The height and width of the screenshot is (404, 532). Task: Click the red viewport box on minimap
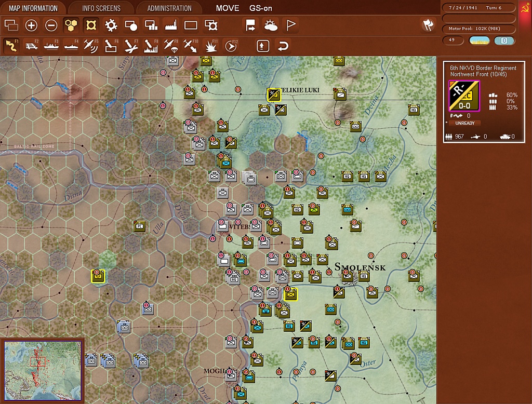tap(38, 361)
